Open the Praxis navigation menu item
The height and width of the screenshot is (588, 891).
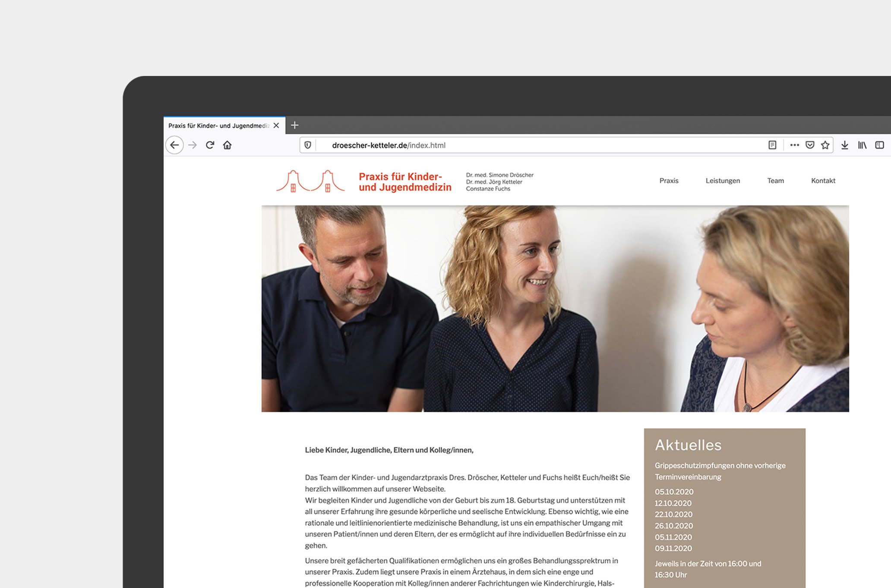coord(669,180)
